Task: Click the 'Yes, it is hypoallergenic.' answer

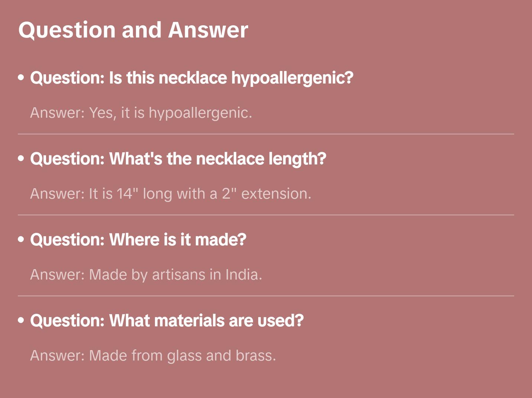Action: [x=141, y=113]
